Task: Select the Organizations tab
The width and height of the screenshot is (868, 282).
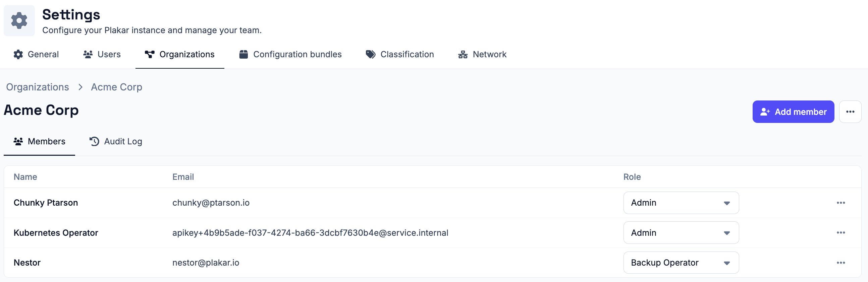Action: coord(179,55)
